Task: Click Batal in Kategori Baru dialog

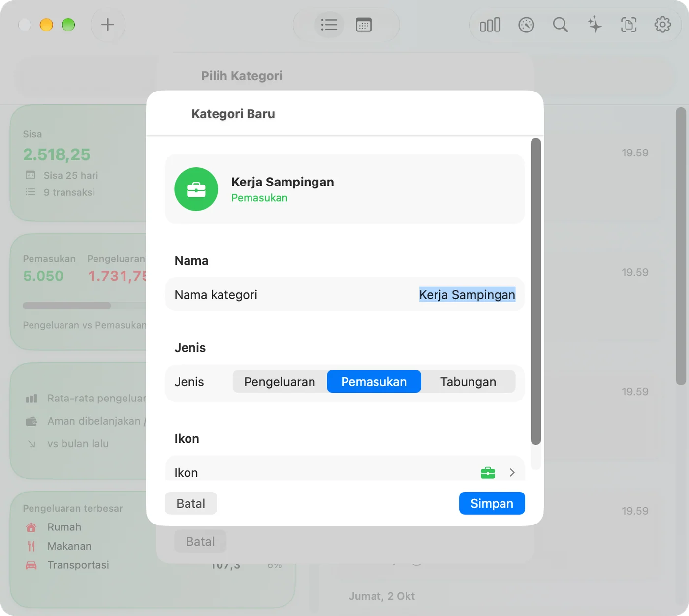Action: coord(191,503)
